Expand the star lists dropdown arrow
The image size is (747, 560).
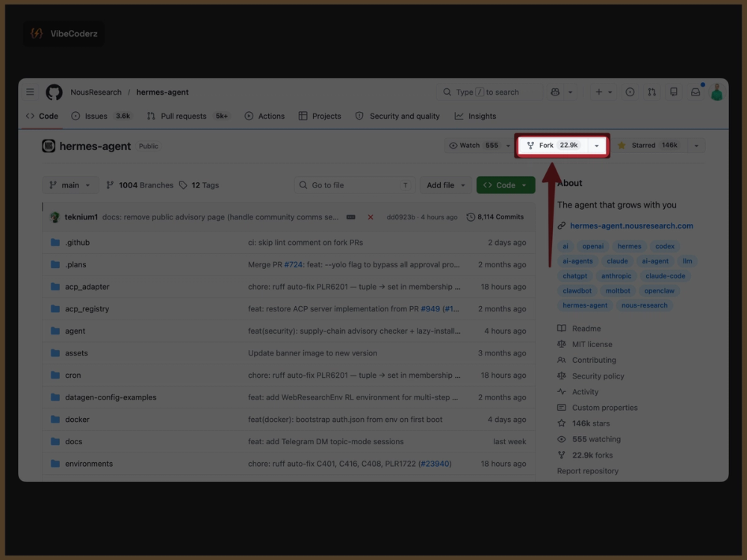(696, 146)
